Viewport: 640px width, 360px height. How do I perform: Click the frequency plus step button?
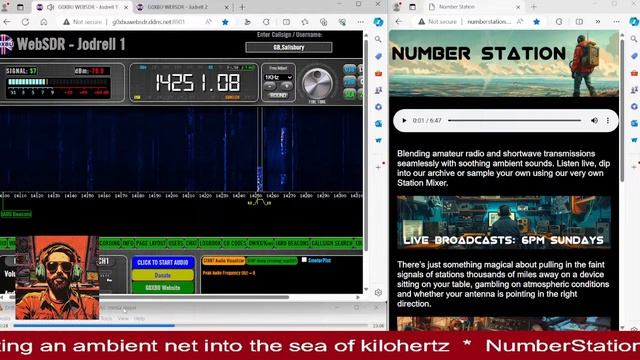pos(286,86)
